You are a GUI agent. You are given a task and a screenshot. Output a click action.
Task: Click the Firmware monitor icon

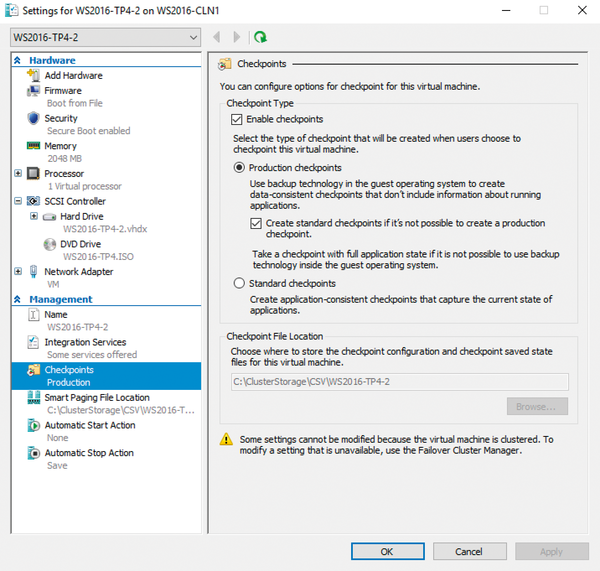pyautogui.click(x=33, y=91)
